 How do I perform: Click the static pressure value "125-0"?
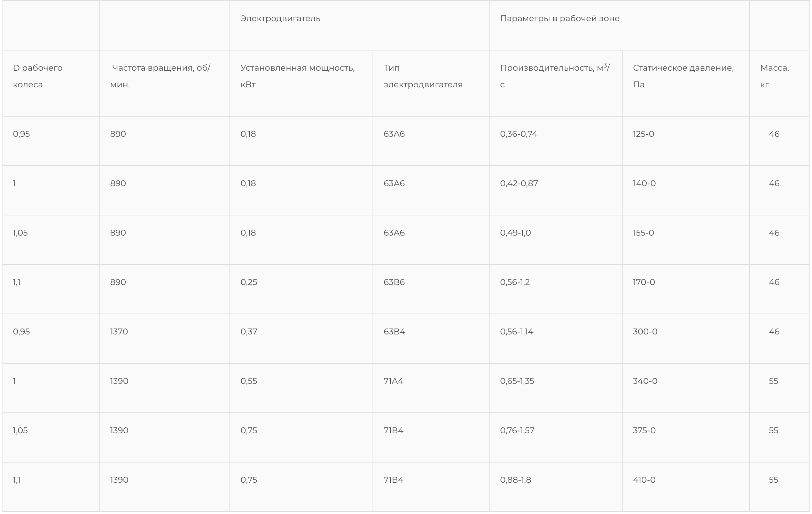pos(643,134)
